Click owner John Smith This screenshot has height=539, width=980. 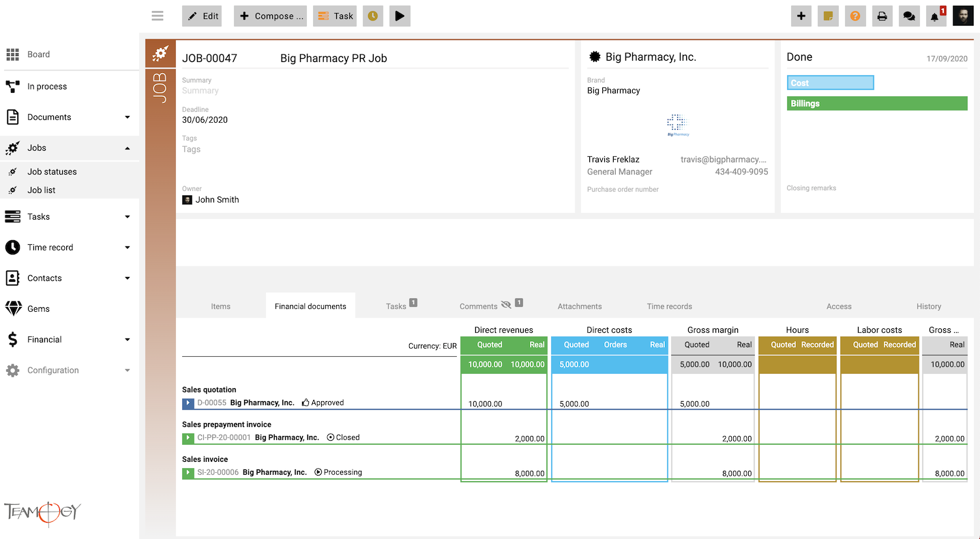point(211,200)
